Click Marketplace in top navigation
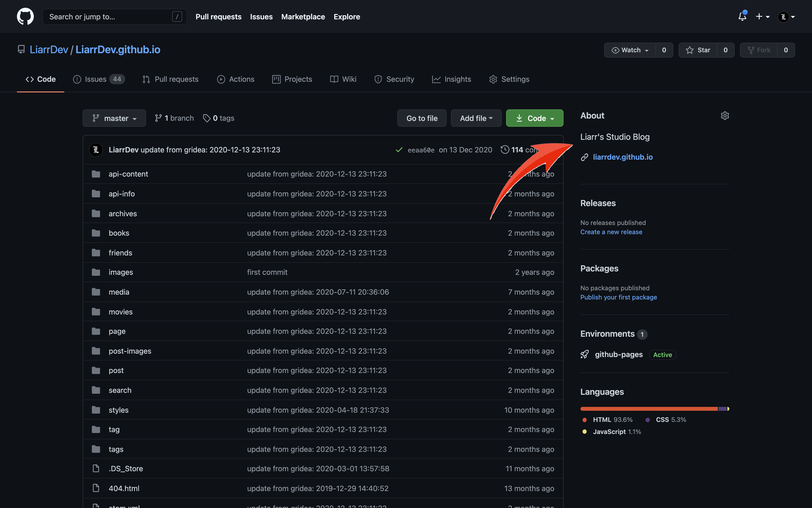 click(x=303, y=16)
